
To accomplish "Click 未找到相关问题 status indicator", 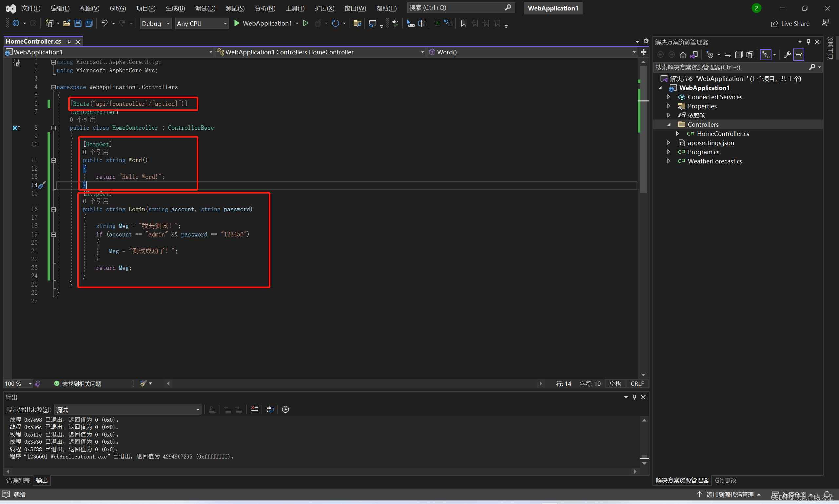I will point(77,383).
